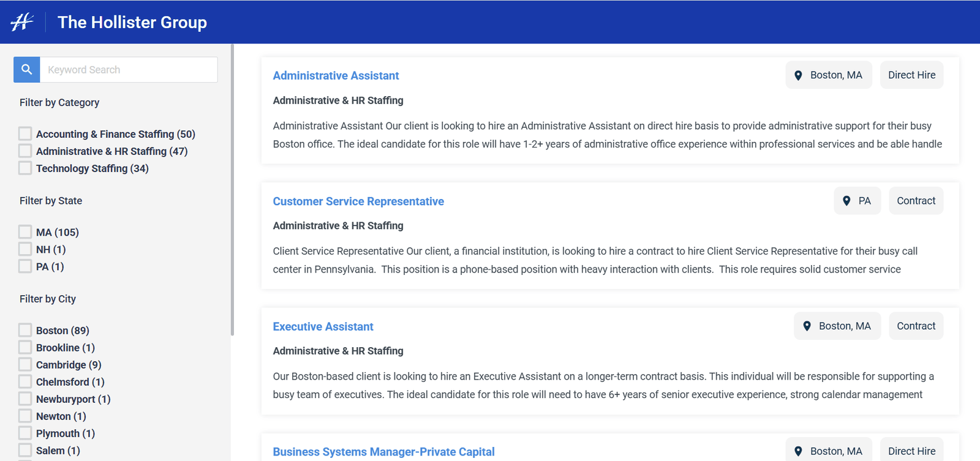Filter by Cambridge city checkbox
The image size is (980, 461).
click(25, 364)
